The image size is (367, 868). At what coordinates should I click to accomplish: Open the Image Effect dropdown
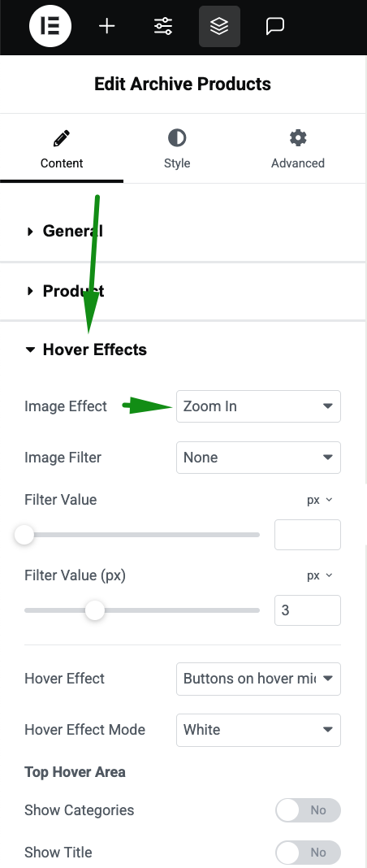pos(258,406)
